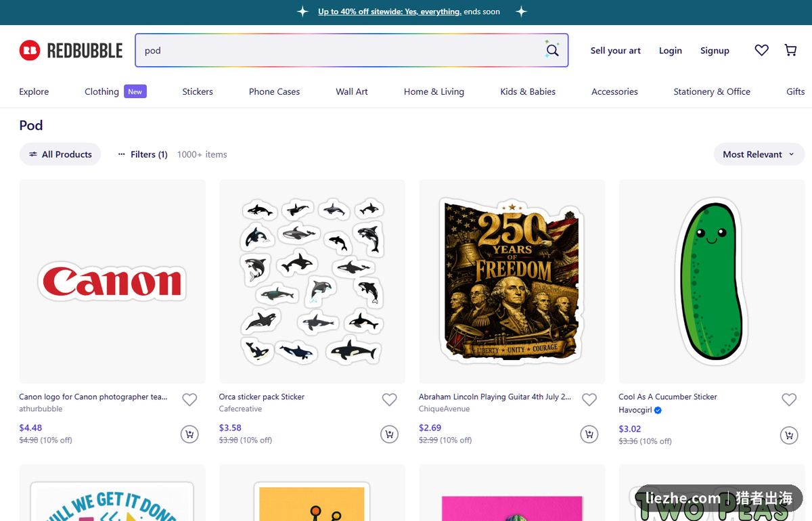Click Orca sticker pack Sticker title

pos(262,397)
